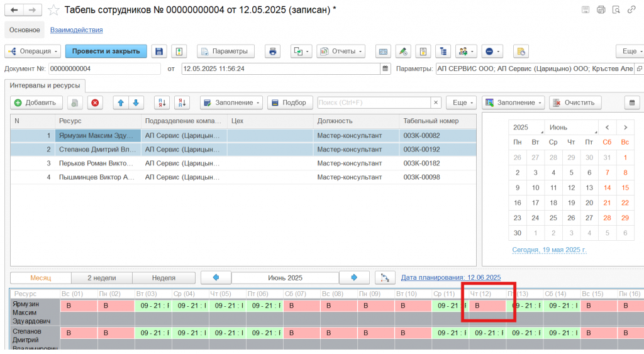The height and width of the screenshot is (354, 644).
Task: Click the red delete row icon
Action: pos(94,102)
